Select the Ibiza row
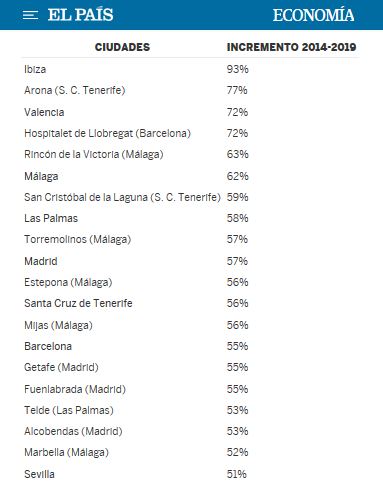 coord(190,69)
